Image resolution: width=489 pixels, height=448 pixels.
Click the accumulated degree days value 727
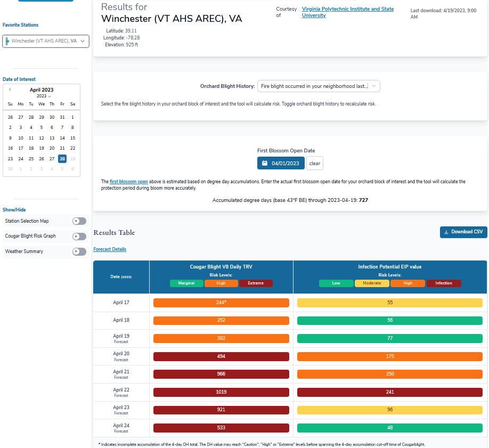pyautogui.click(x=364, y=200)
